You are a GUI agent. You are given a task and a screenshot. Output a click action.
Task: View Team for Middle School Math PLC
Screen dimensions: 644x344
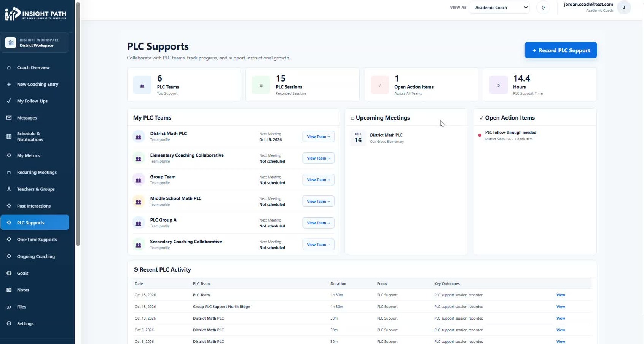[x=319, y=202]
